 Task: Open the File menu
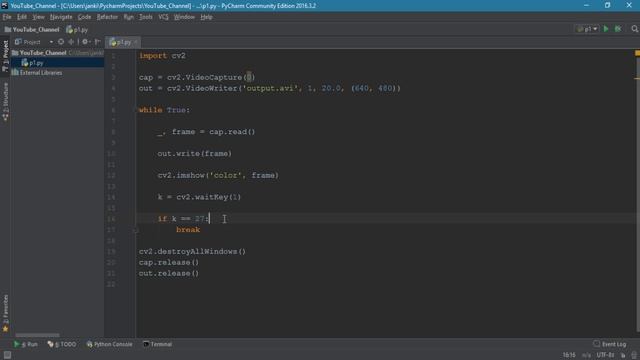point(7,17)
